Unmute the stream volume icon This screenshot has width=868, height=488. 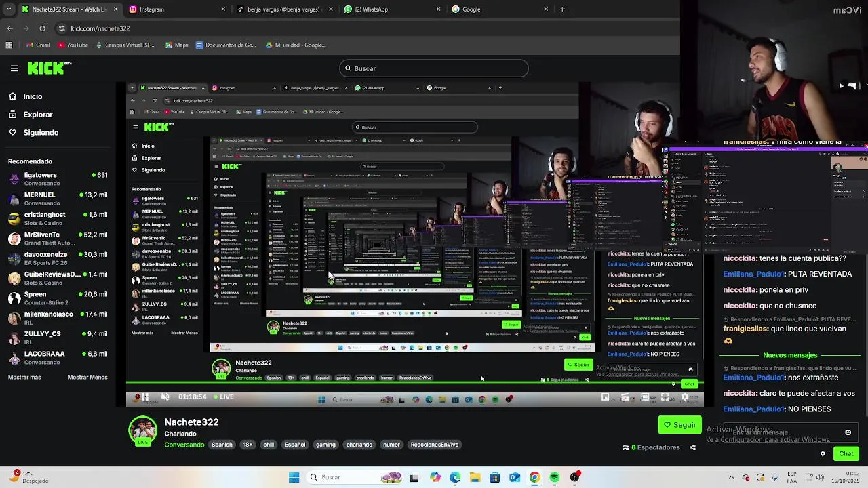tap(165, 397)
